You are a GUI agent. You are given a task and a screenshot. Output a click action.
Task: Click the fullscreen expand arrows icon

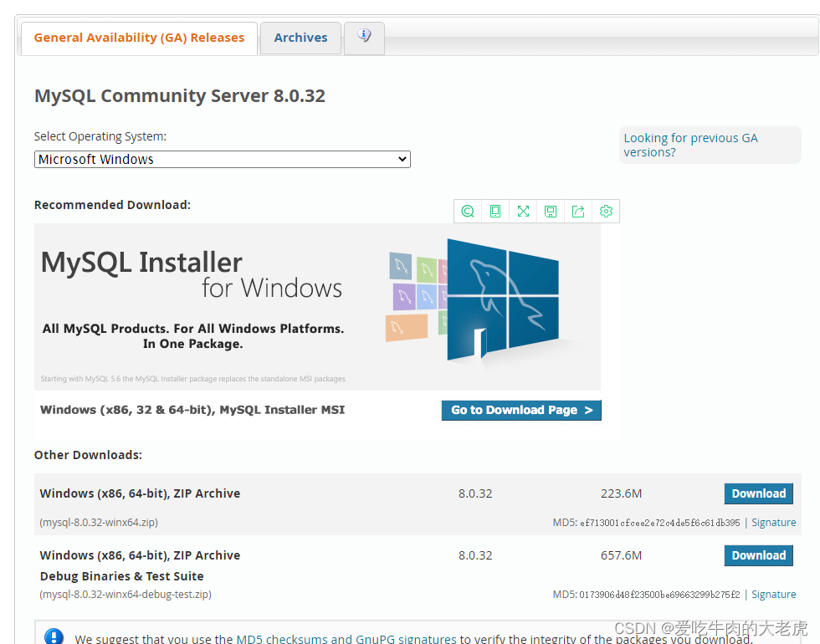523,211
